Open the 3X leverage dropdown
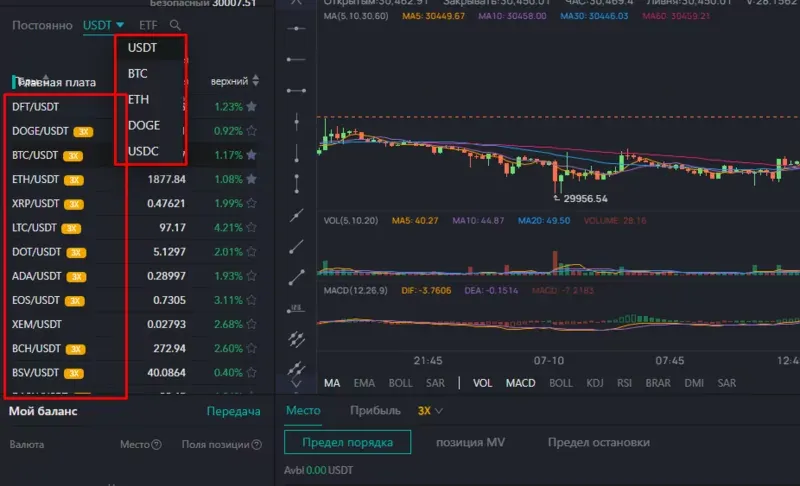800x486 pixels. (430, 411)
